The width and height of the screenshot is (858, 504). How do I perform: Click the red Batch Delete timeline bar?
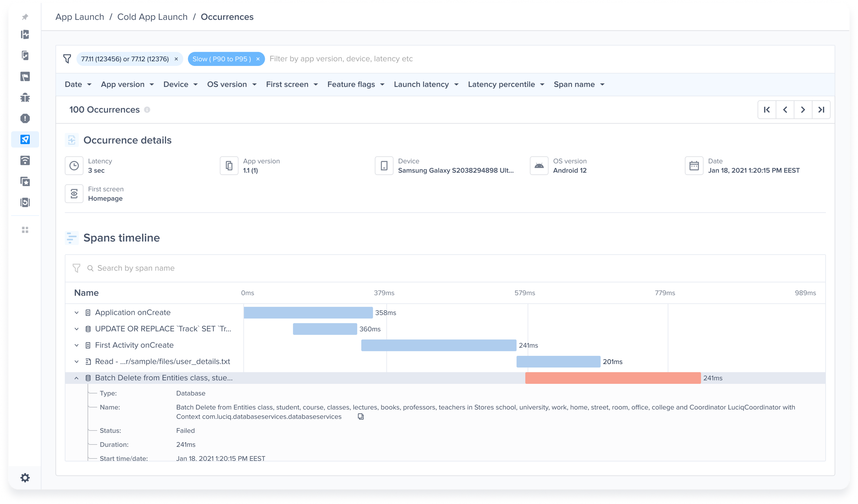coord(613,378)
